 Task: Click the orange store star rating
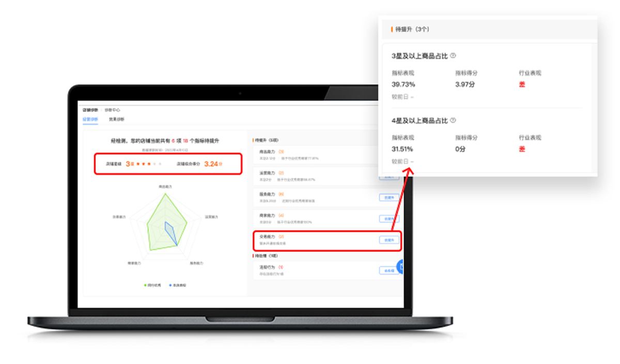pos(143,164)
